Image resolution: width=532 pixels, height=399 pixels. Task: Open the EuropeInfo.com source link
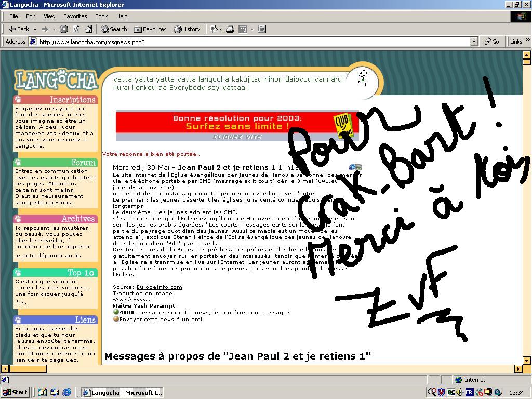pyautogui.click(x=159, y=287)
